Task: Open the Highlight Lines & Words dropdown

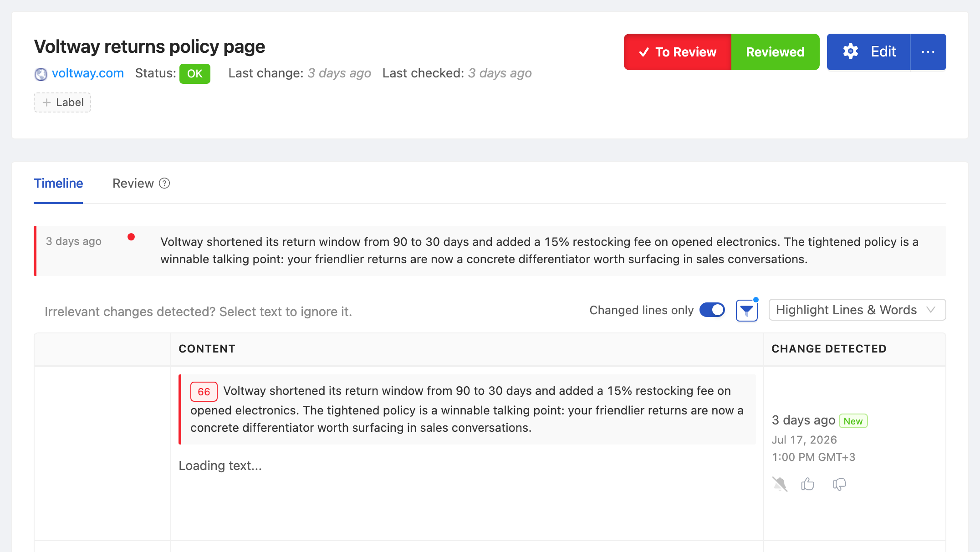Action: [857, 310]
